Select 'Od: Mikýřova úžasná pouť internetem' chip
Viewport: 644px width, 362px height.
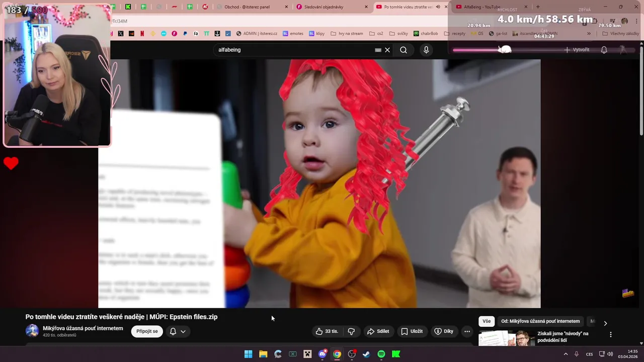click(x=540, y=321)
